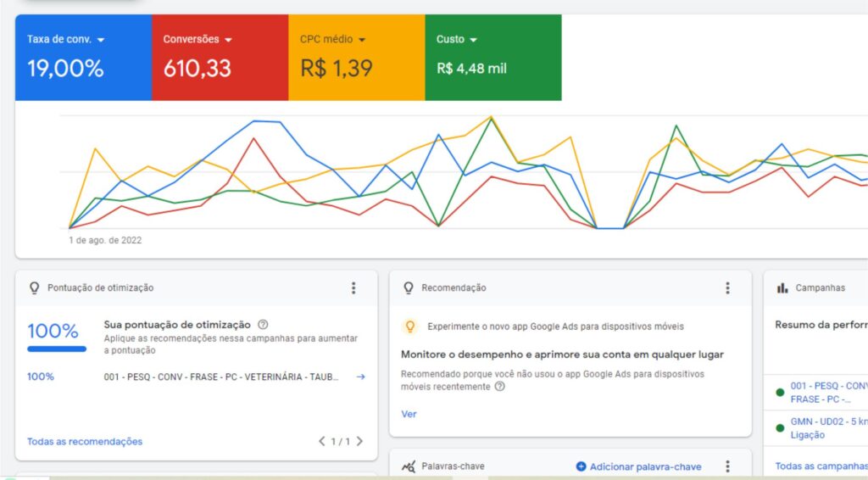The image size is (868, 480).
Task: Click green status dot of GMN - UD02 campaign
Action: click(x=780, y=428)
